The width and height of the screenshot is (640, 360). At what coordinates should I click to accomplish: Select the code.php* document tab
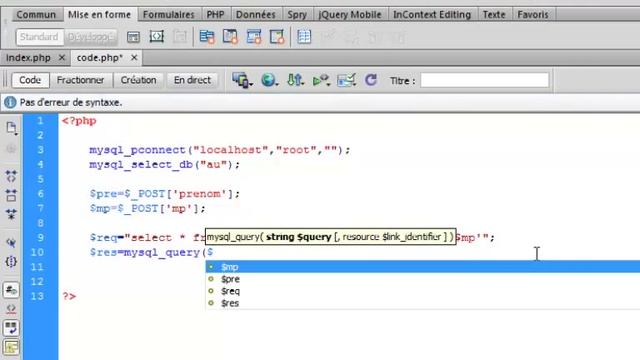click(100, 58)
